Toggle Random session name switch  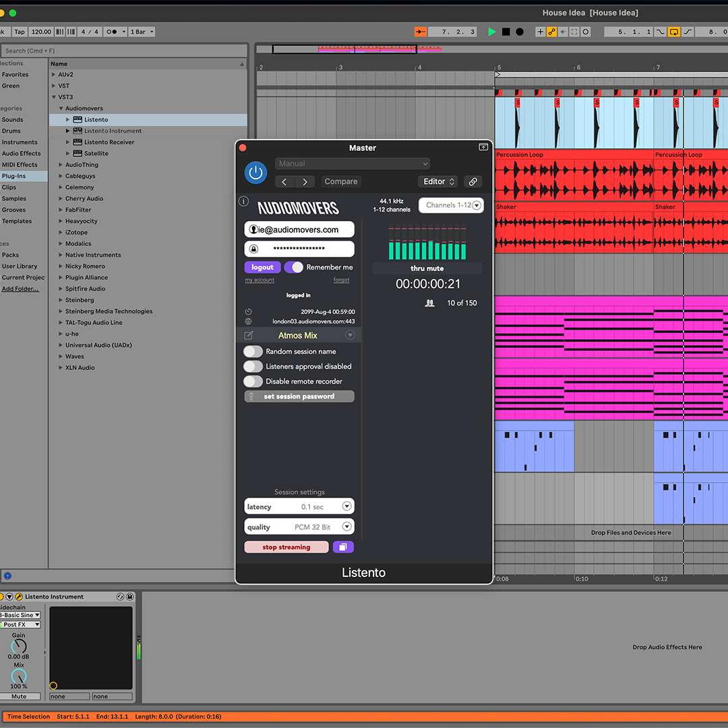[253, 351]
